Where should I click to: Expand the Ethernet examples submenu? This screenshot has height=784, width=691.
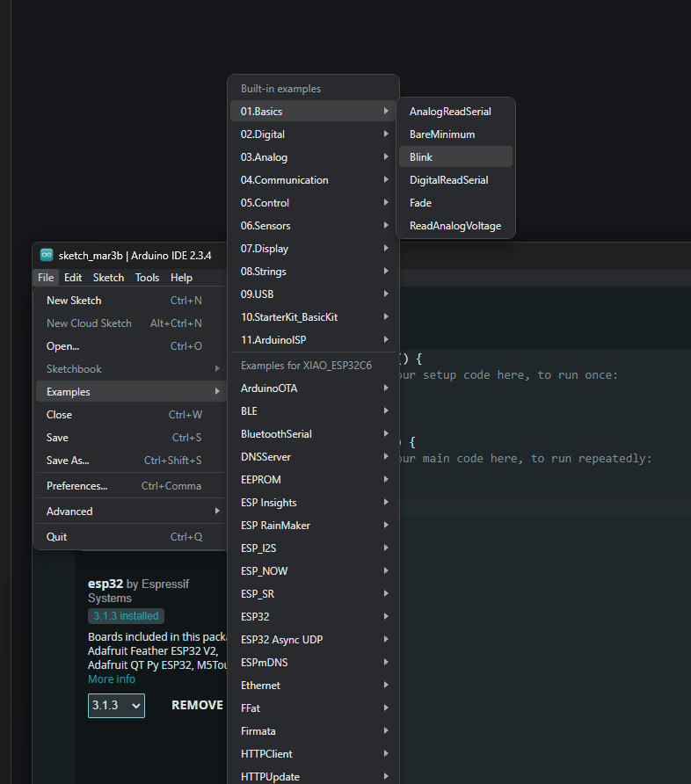click(313, 686)
